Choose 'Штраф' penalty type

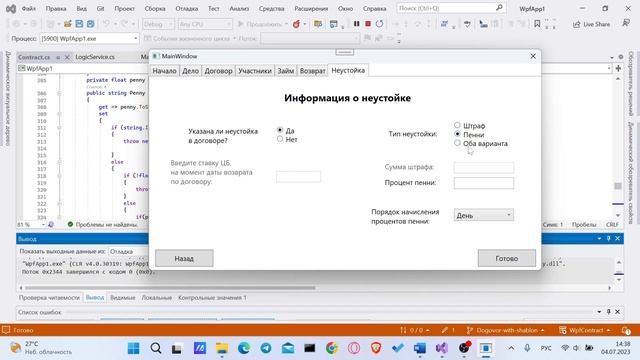[457, 125]
